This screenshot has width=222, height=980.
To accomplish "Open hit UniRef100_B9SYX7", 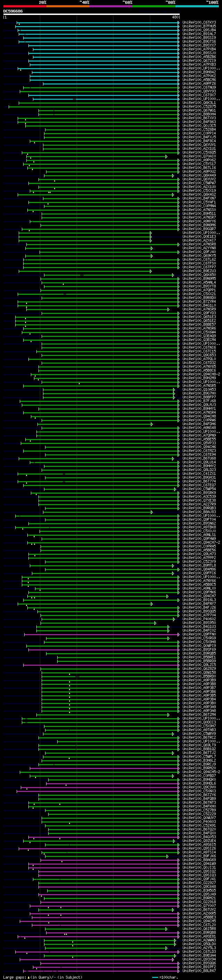I will 199,45.
